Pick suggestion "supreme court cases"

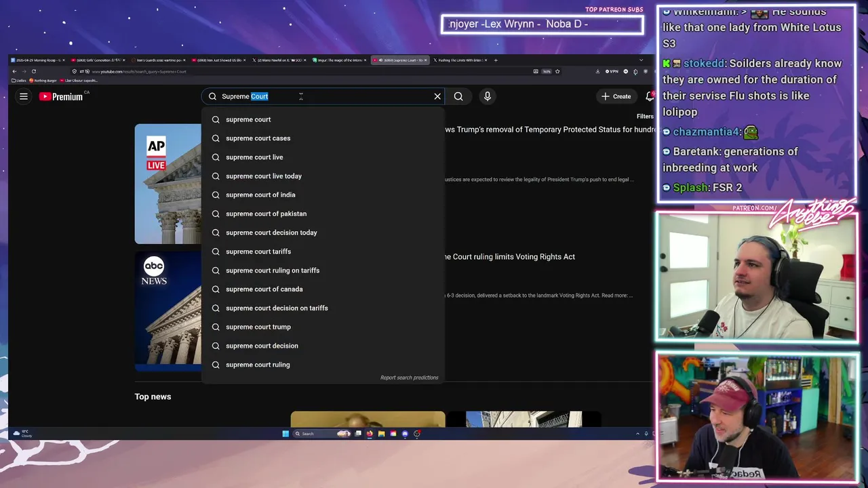point(323,138)
